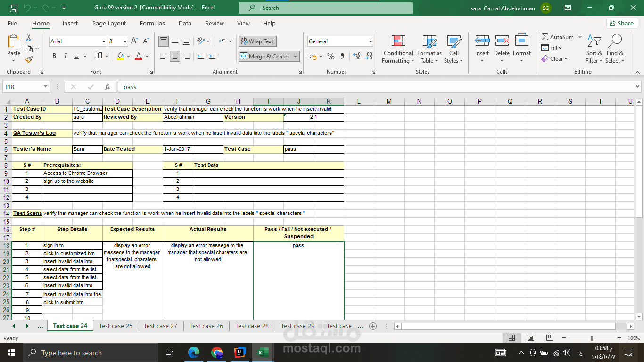644x362 pixels.
Task: Apply borders with the Borders icon
Action: (98, 56)
